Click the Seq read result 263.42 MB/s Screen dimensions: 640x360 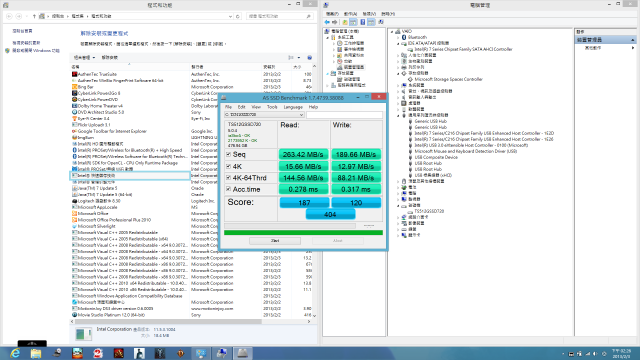click(303, 154)
